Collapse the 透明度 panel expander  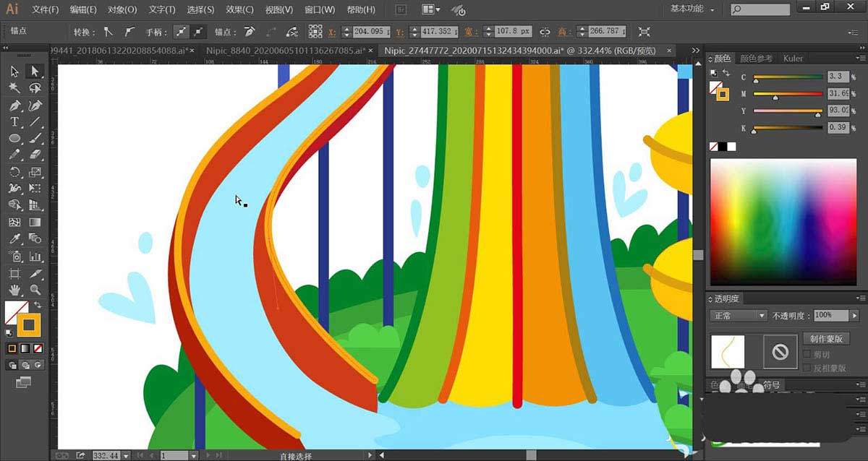tap(710, 298)
